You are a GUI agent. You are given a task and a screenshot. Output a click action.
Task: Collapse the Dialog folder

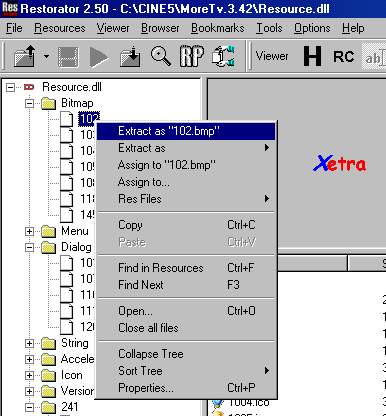point(30,247)
